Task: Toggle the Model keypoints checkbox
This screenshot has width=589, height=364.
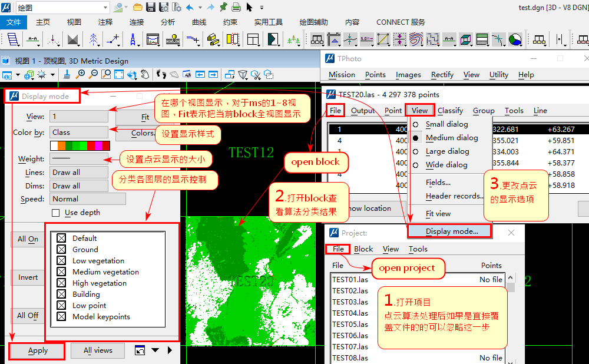Action: coord(61,317)
